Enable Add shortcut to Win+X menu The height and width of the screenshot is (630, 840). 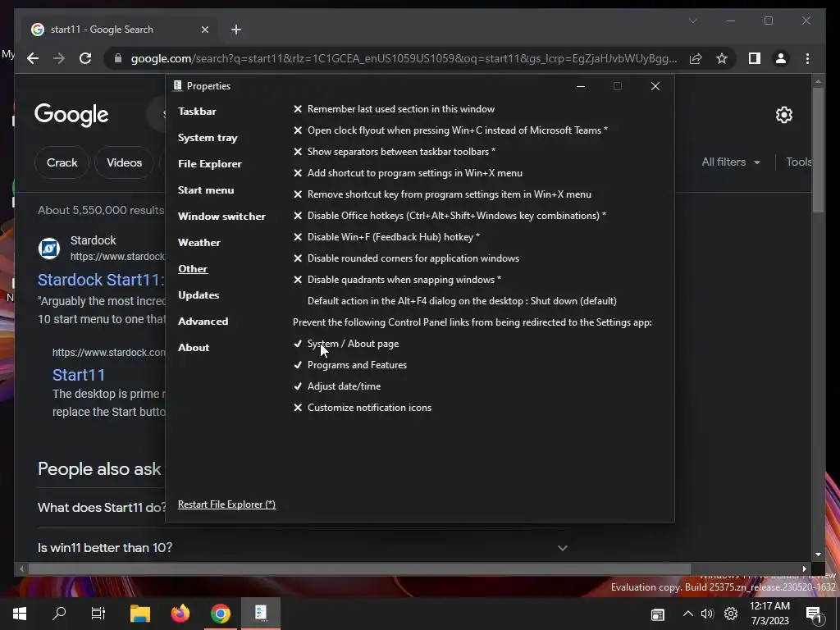407,173
